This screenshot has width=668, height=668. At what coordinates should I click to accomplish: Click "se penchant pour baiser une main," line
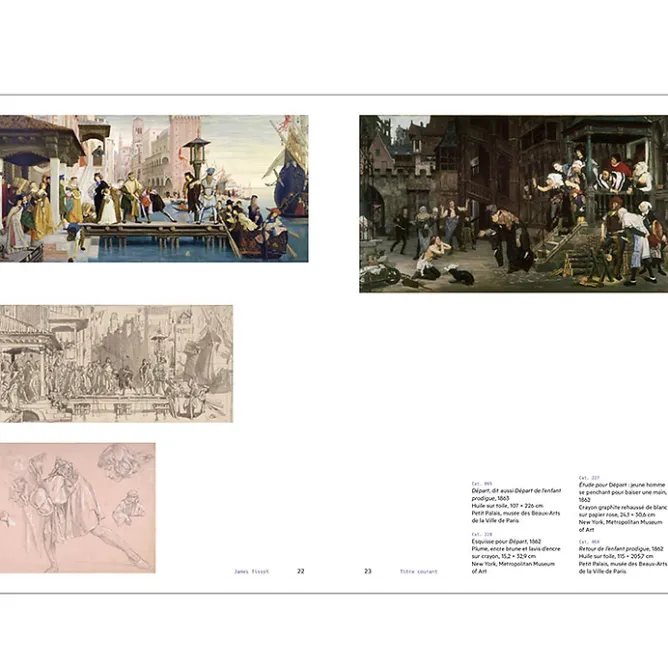(x=622, y=492)
